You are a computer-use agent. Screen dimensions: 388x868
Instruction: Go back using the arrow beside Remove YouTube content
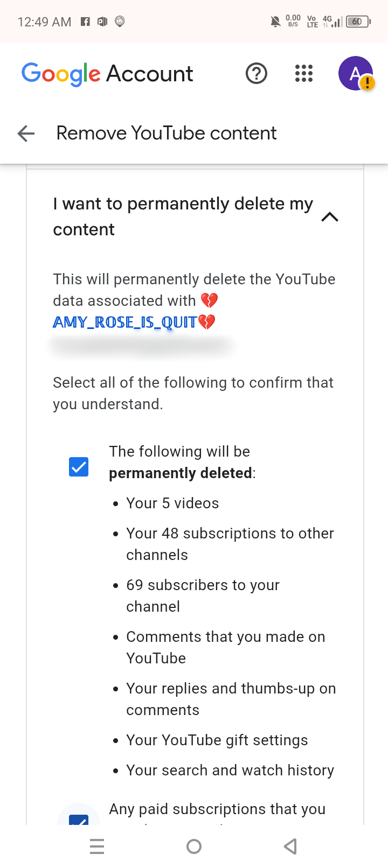(x=26, y=133)
